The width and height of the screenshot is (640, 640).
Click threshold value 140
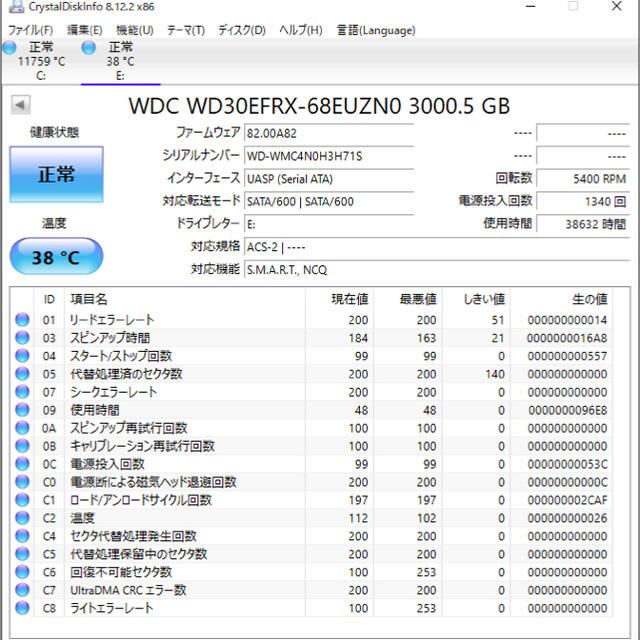tap(495, 374)
